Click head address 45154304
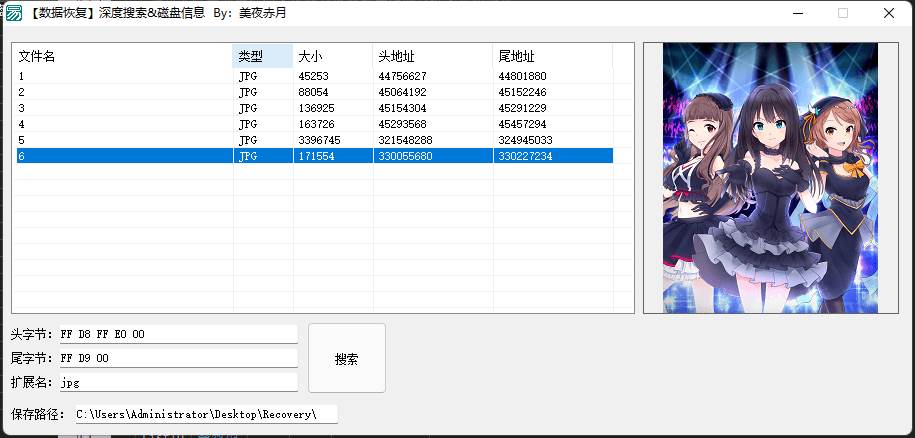 coord(402,108)
